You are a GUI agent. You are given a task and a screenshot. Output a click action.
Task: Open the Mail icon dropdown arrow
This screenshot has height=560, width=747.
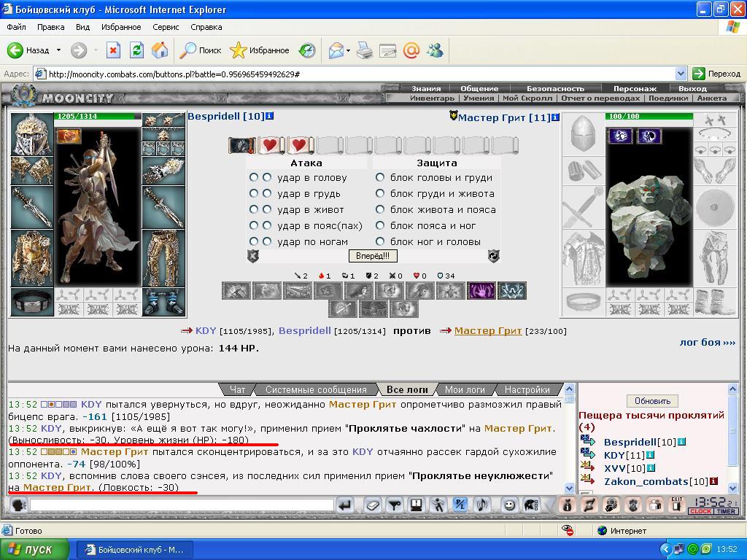coord(348,50)
